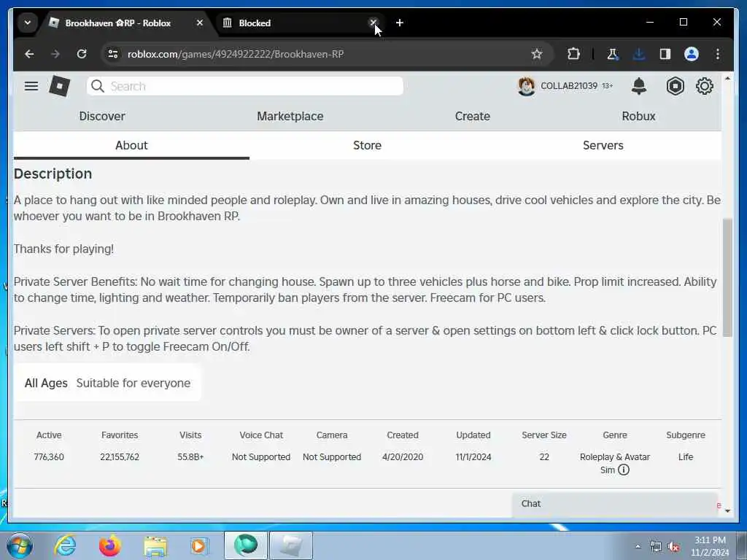Viewport: 747px width, 560px height.
Task: Open the Create page
Action: tap(472, 116)
